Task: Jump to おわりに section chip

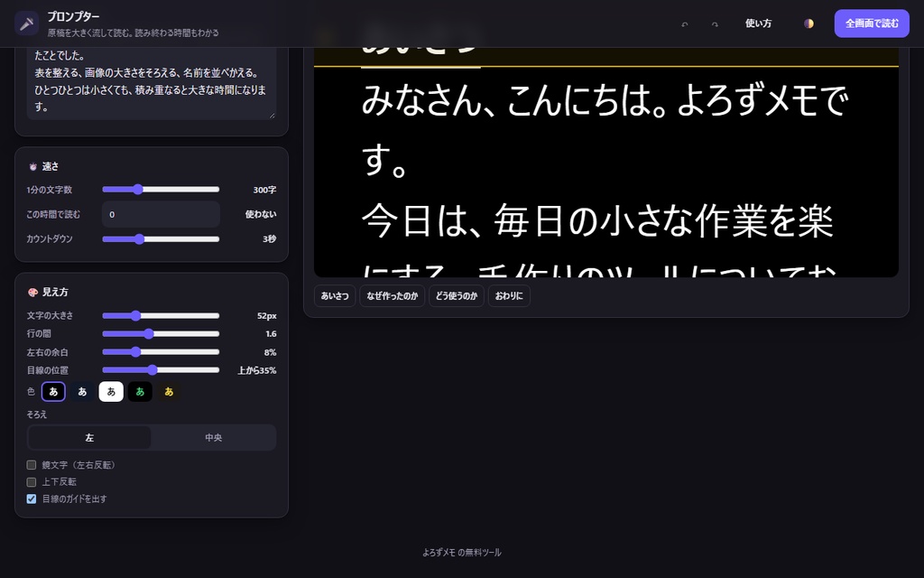Action: (x=509, y=296)
